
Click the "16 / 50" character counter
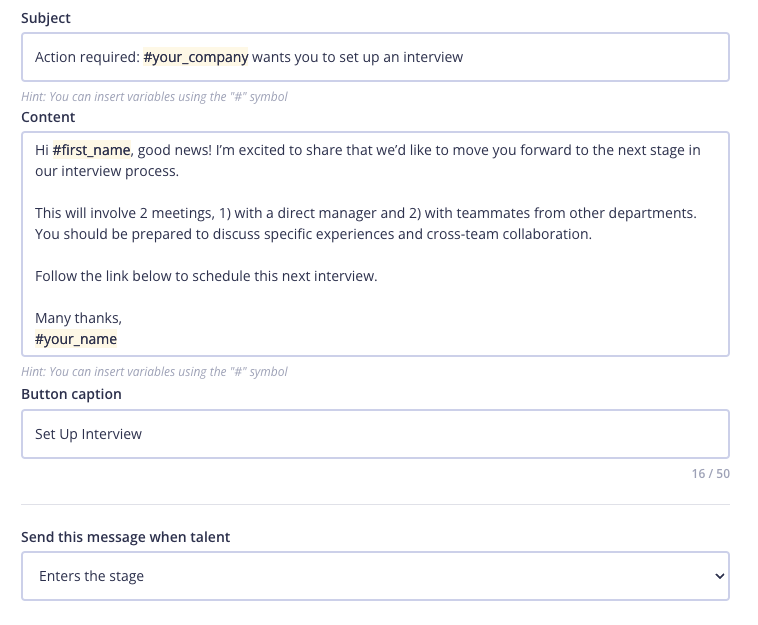click(710, 473)
